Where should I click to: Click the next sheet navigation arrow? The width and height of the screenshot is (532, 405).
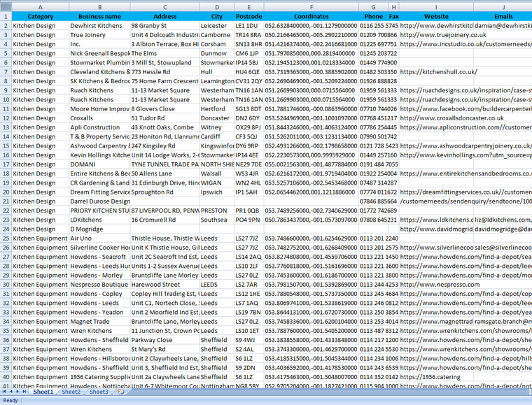[x=17, y=392]
